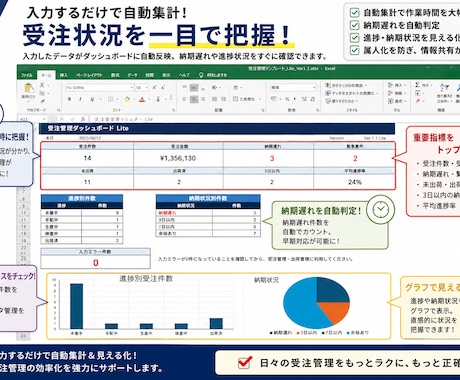Image resolution: width=460 pixels, height=380 pixels.
Task: Click the Increase Font Size icon
Action: (x=154, y=88)
